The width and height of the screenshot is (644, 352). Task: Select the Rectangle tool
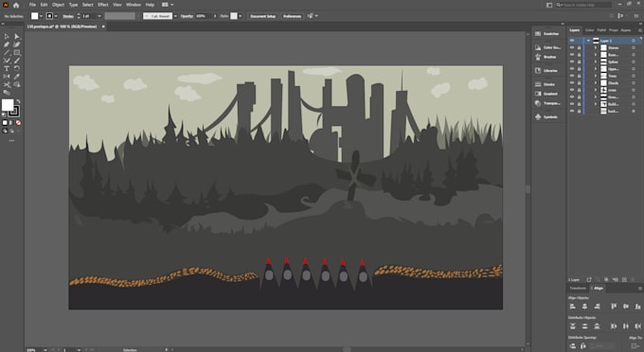click(x=16, y=52)
